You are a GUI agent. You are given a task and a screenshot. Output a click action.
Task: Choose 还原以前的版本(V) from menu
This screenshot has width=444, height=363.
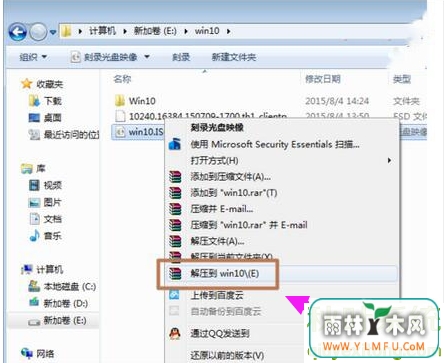227,355
